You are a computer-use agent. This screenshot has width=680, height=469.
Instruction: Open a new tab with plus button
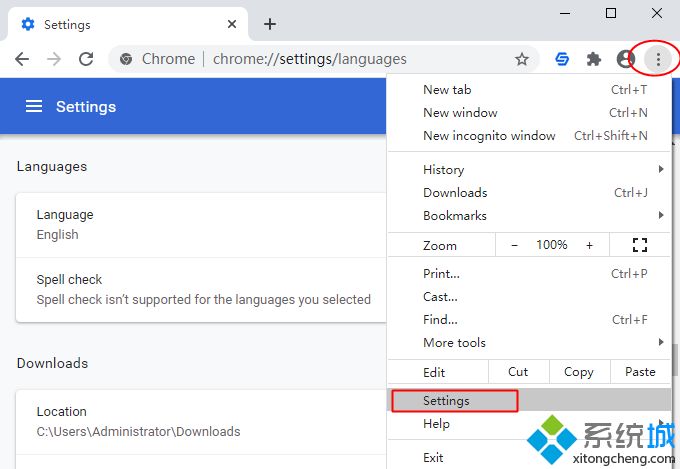(x=270, y=24)
